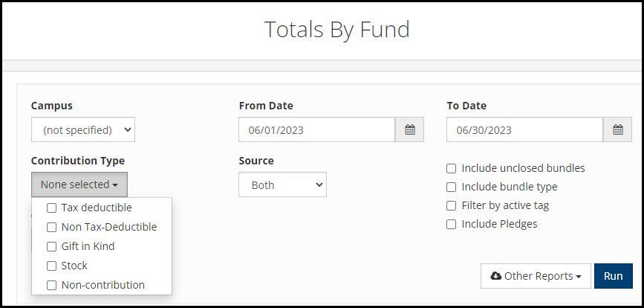
Task: Enable Include unclosed bundles
Action: (x=452, y=169)
